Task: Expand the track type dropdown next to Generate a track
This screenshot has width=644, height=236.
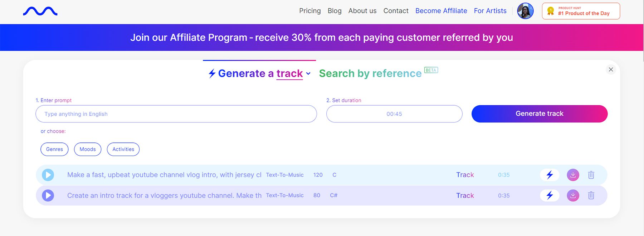Action: (x=309, y=74)
